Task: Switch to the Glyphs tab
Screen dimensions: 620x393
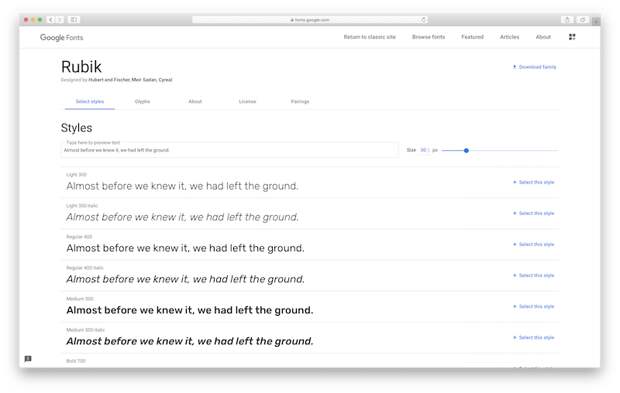Action: click(142, 102)
